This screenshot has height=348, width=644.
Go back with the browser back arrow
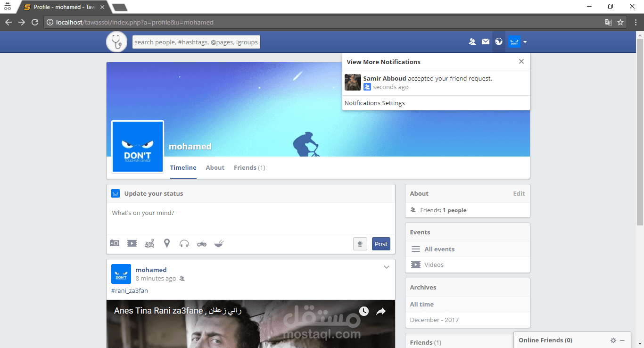point(8,22)
